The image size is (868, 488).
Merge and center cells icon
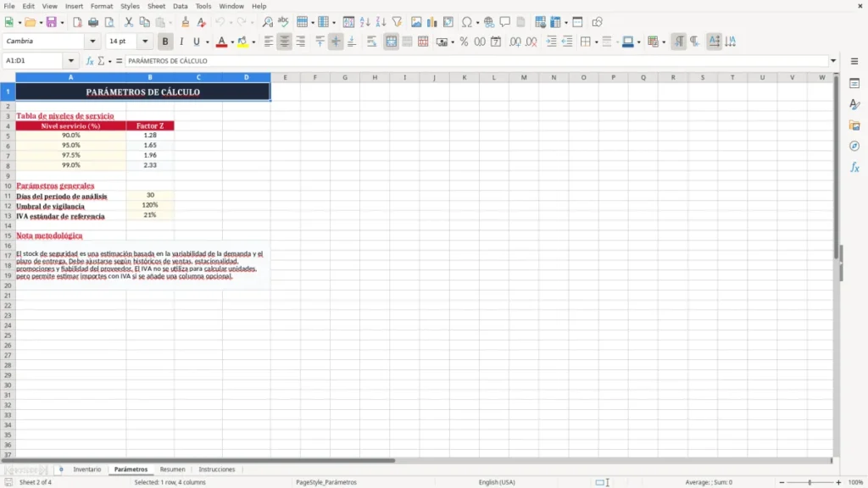(392, 42)
